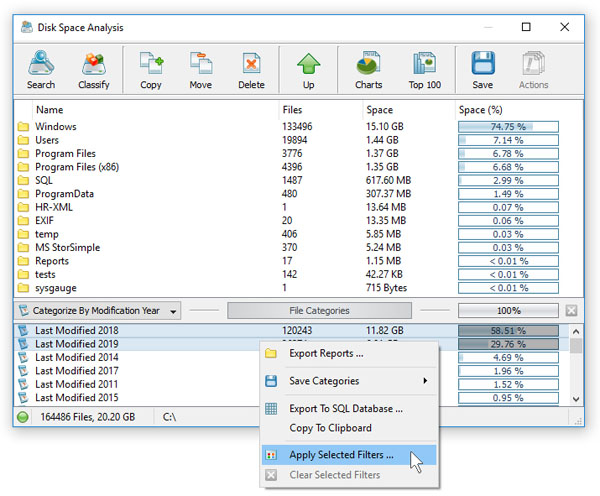The height and width of the screenshot is (496, 600).
Task: Choose Export Reports from context menu
Action: tap(349, 353)
